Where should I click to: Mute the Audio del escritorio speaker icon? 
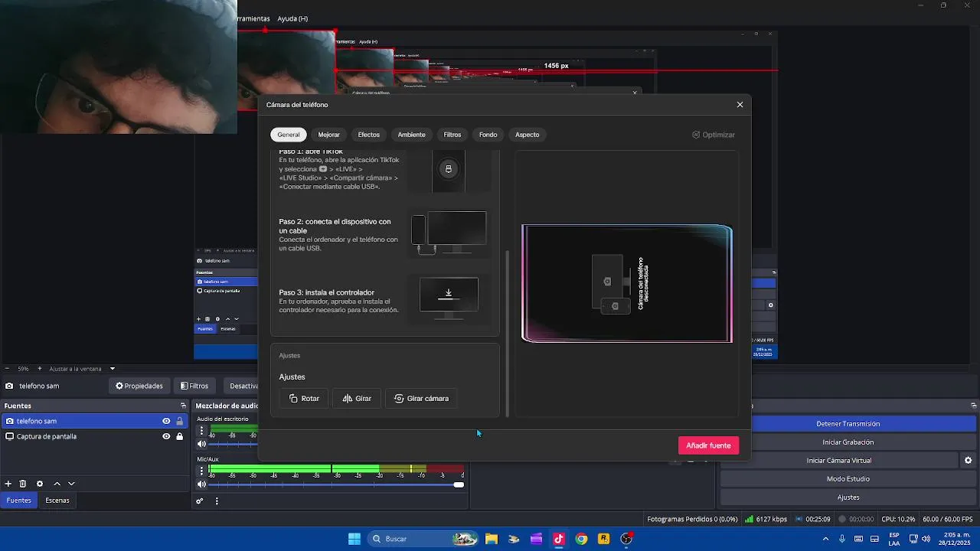pyautogui.click(x=202, y=444)
